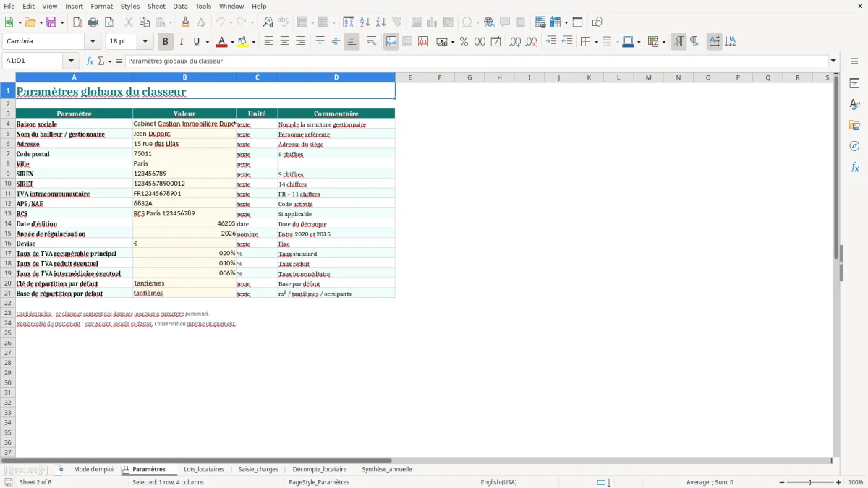The width and height of the screenshot is (868, 488).
Task: Click the zoom slider in status bar
Action: tap(809, 482)
